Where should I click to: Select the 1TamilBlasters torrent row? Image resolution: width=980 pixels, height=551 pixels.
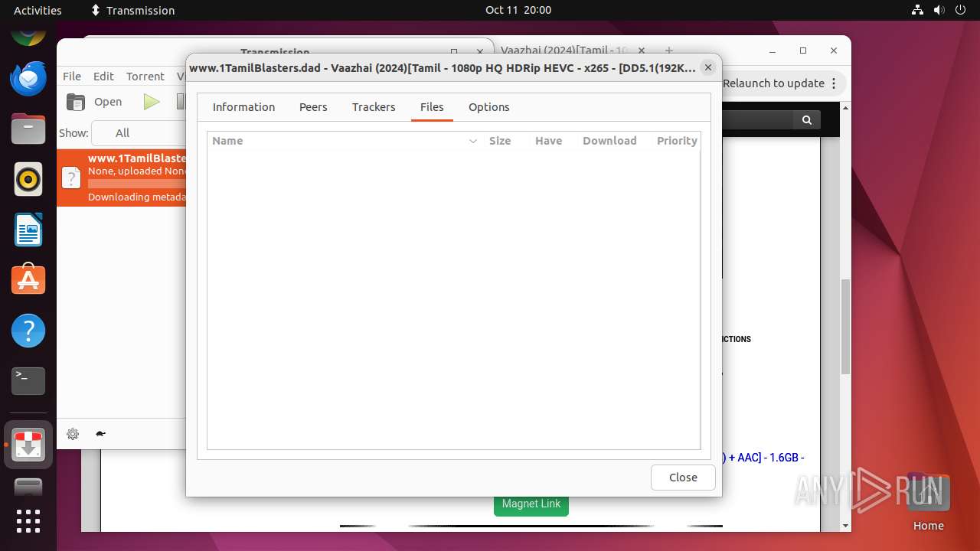click(122, 178)
